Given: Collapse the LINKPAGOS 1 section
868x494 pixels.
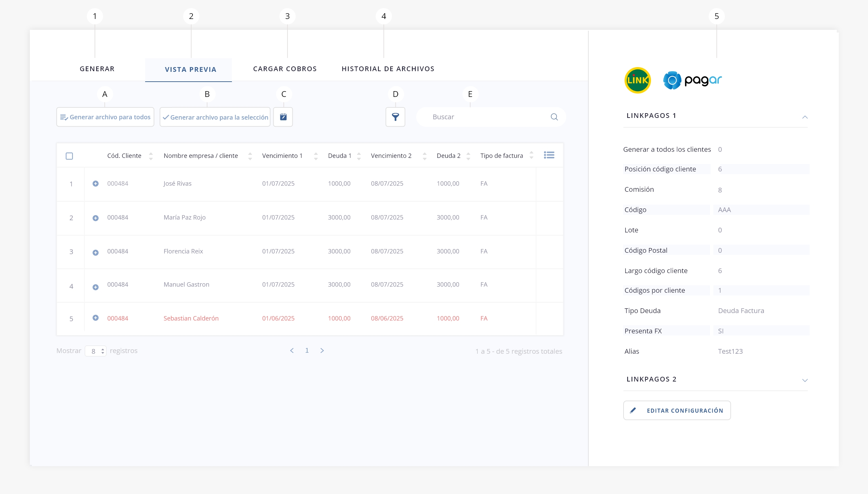Looking at the screenshot, I should point(805,117).
